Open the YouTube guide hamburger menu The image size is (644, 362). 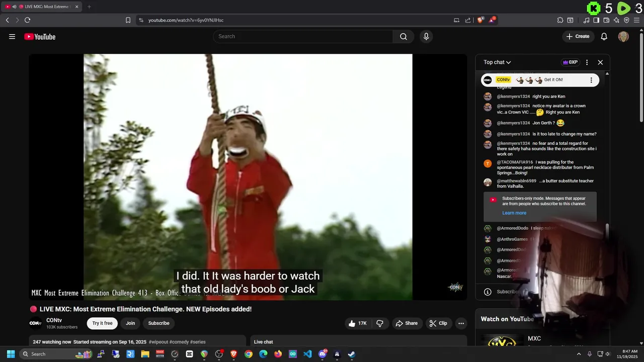[x=12, y=36]
